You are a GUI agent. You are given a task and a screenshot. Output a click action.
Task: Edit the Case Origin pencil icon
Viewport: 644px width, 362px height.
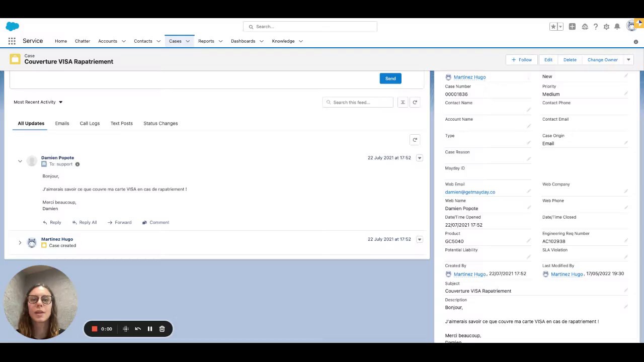[626, 142]
